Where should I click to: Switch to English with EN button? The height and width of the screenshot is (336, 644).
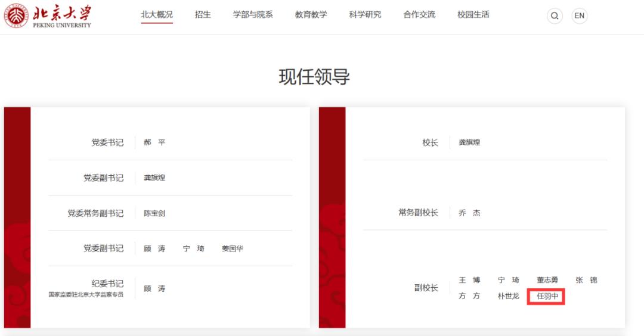click(x=579, y=16)
